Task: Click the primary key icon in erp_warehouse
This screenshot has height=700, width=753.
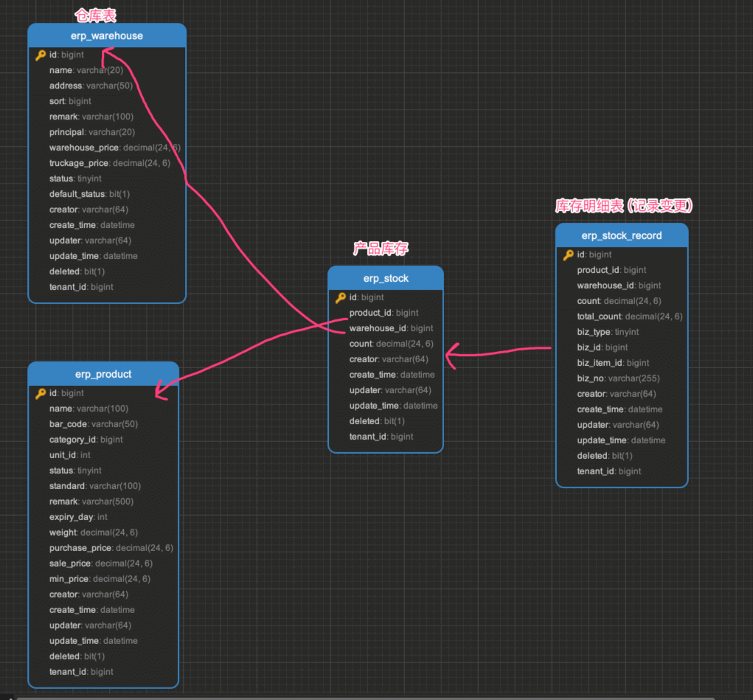Action: click(41, 55)
